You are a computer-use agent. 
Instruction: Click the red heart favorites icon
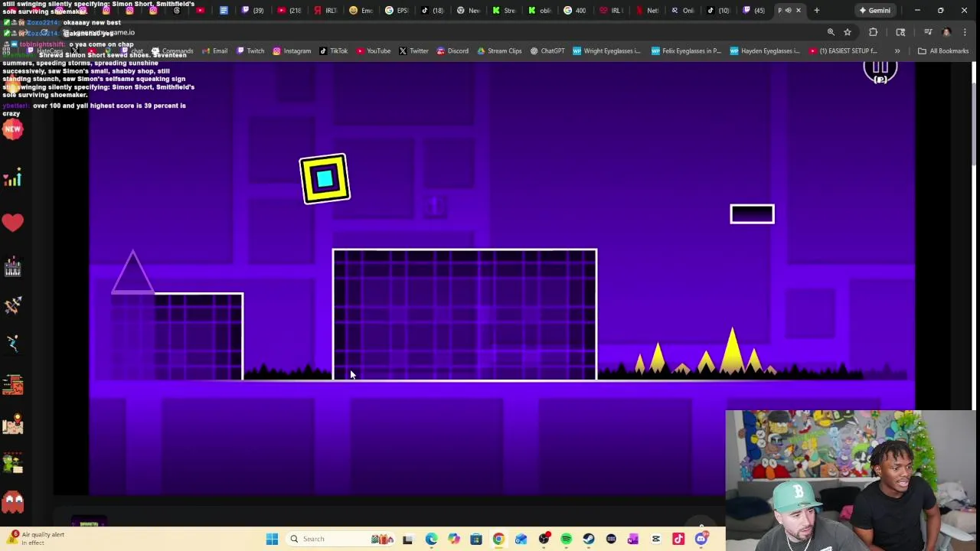[12, 223]
